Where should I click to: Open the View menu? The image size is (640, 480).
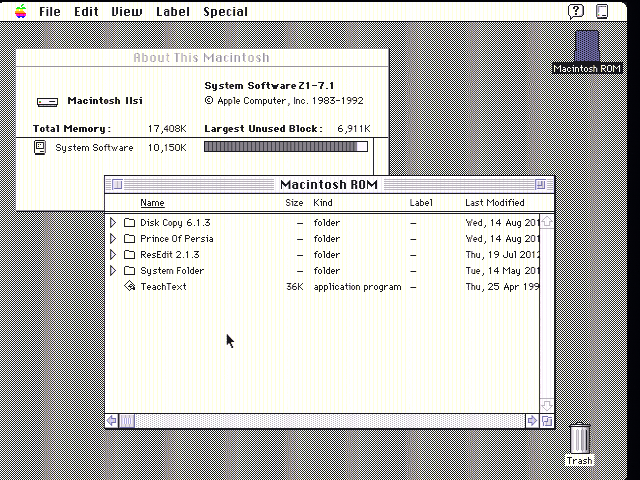[127, 11]
